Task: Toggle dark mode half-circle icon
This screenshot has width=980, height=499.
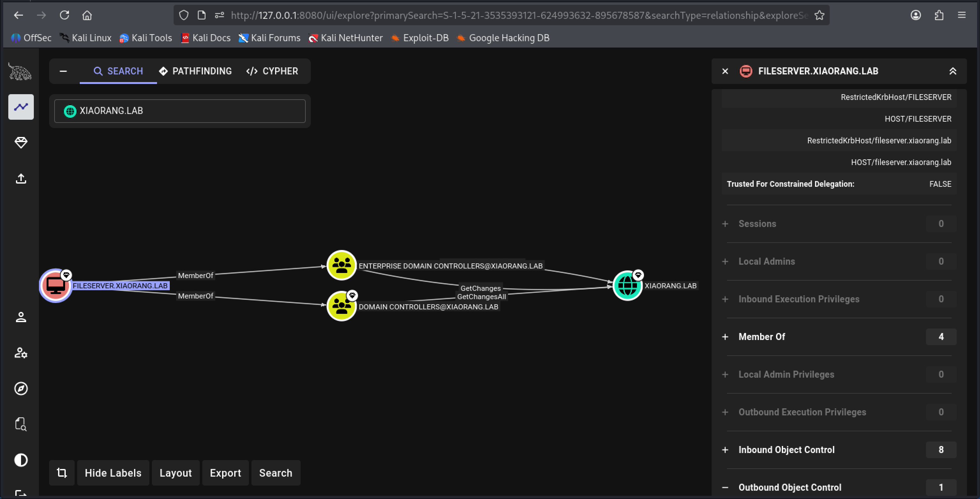Action: pyautogui.click(x=21, y=460)
